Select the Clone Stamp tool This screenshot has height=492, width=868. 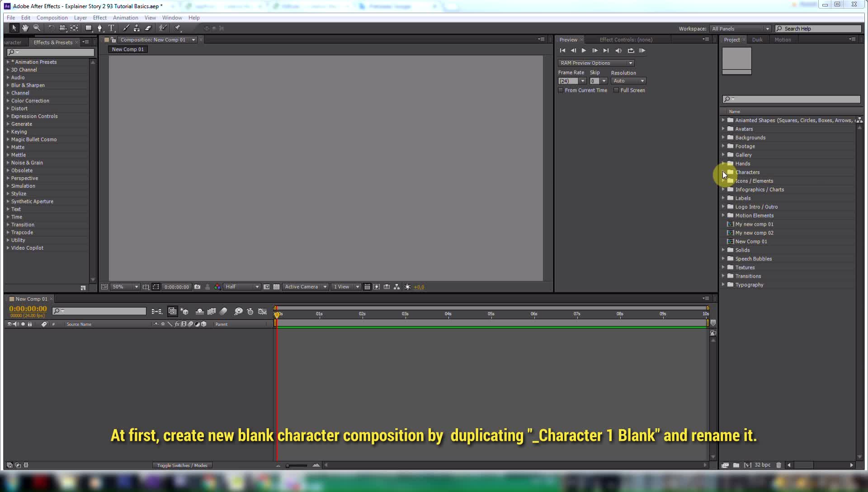point(137,28)
